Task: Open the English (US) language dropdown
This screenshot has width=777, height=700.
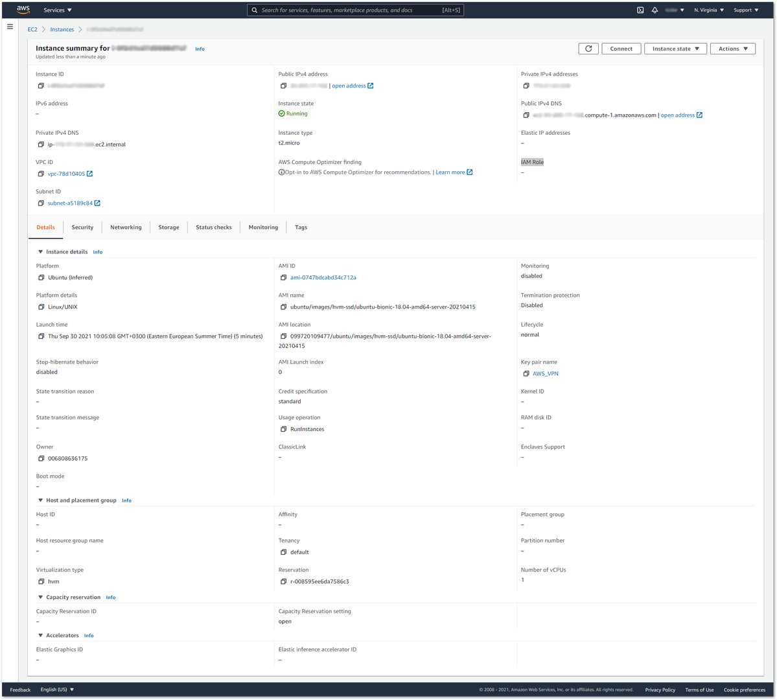Action: pos(57,690)
